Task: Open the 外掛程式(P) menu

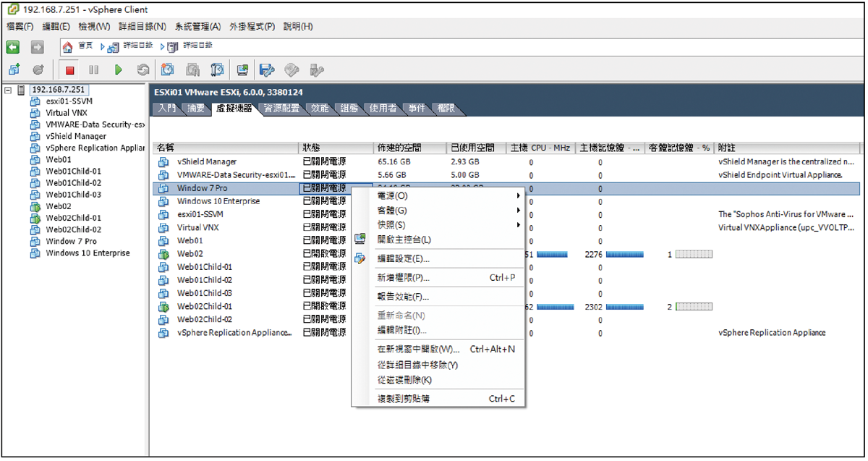Action: click(x=252, y=27)
